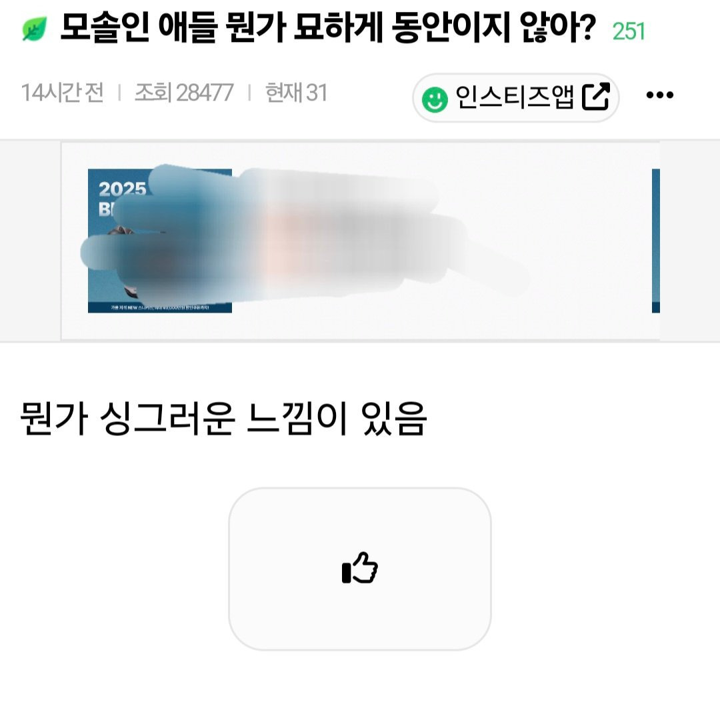The image size is (720, 728).
Task: Click the 2025 text inside the ad banner
Action: 123,189
